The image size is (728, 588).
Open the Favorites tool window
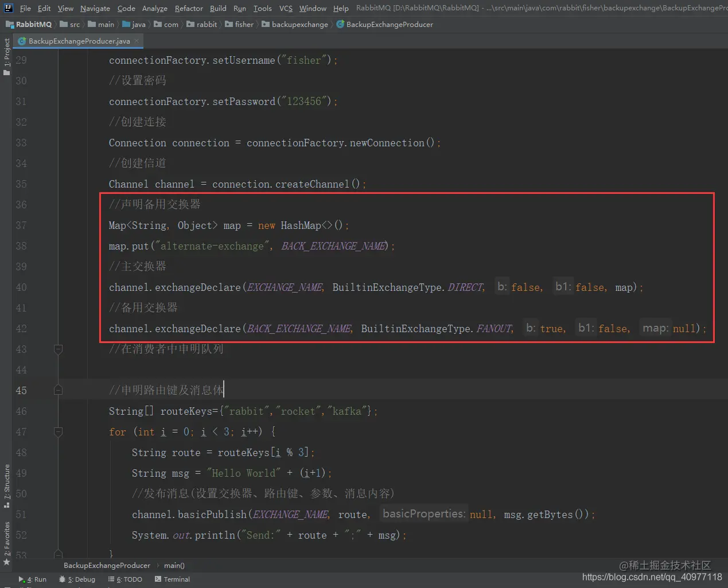pos(6,544)
